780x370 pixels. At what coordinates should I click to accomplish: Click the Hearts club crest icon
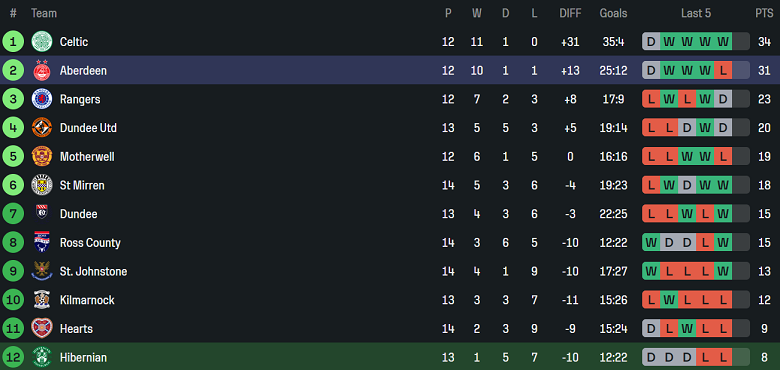click(42, 329)
